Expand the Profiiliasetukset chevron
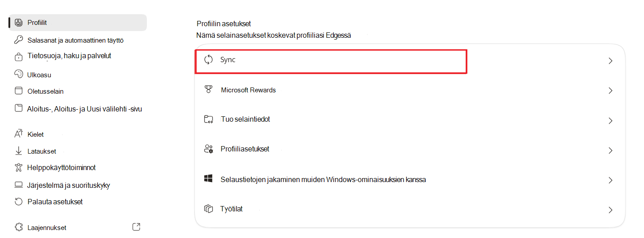This screenshot has height=238, width=644. pos(611,151)
